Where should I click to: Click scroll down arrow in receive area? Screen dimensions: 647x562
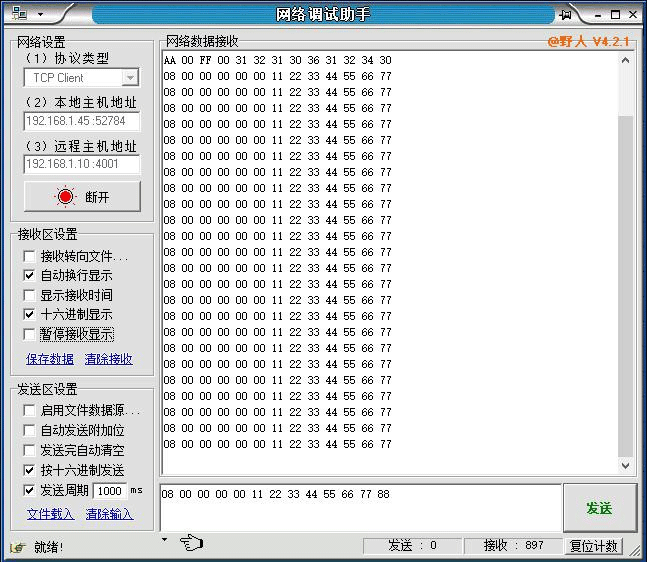pyautogui.click(x=626, y=466)
